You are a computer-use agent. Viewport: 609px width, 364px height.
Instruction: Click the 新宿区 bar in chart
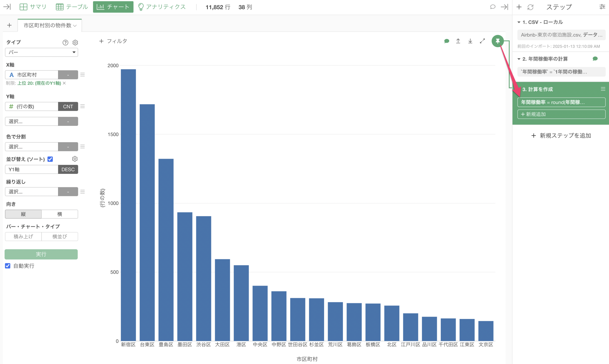[128, 205]
